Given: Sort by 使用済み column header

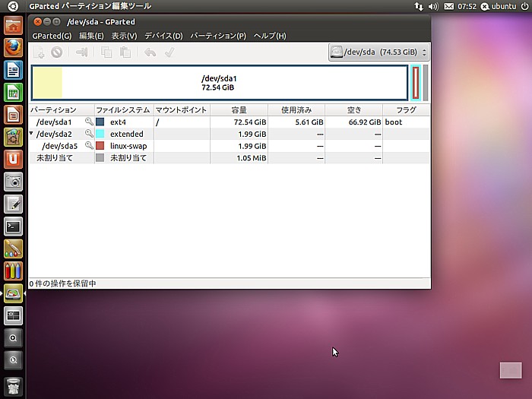Looking at the screenshot, I should pos(296,110).
